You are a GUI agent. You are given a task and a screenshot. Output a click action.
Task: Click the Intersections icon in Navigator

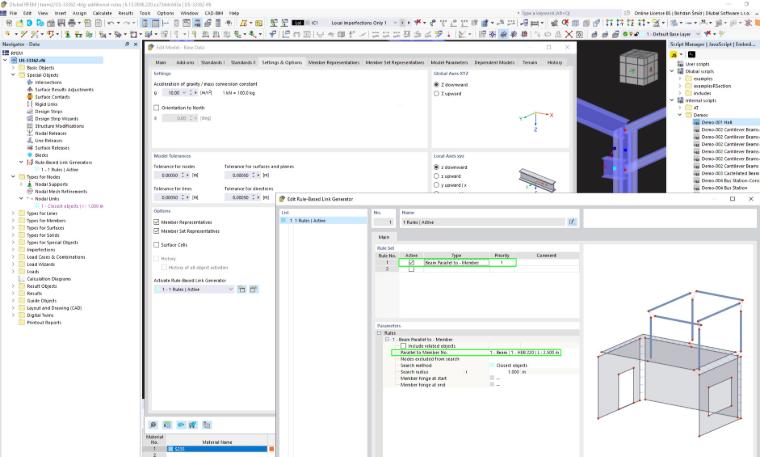30,82
